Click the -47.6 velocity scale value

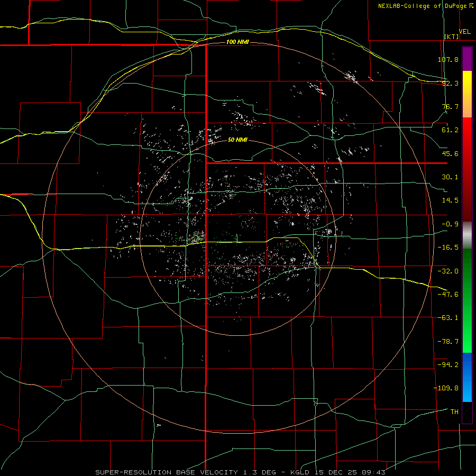tap(448, 295)
